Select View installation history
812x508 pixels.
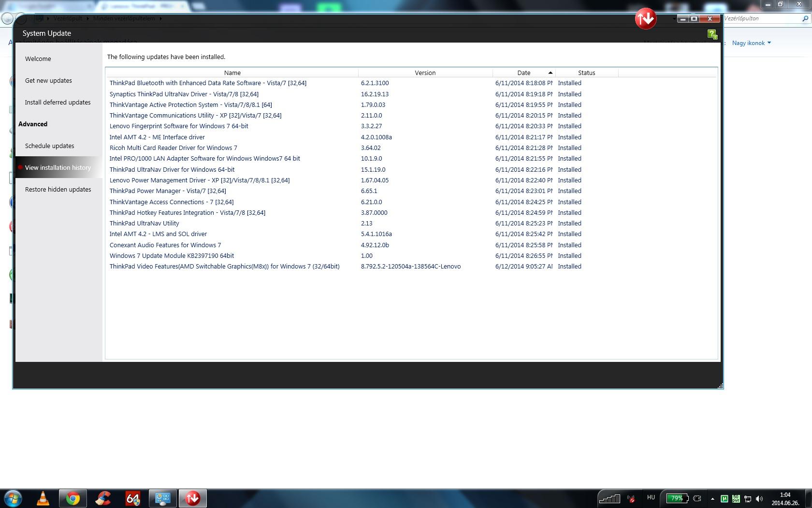[x=58, y=167]
